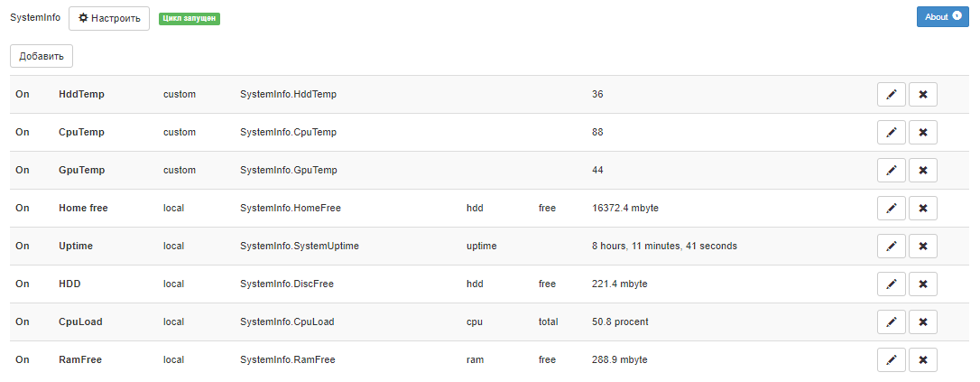
Task: Edit the HDD disc free entry
Action: point(891,284)
